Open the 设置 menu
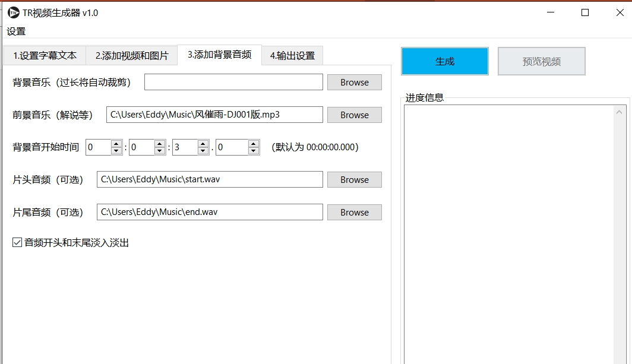632x364 pixels. [x=16, y=31]
